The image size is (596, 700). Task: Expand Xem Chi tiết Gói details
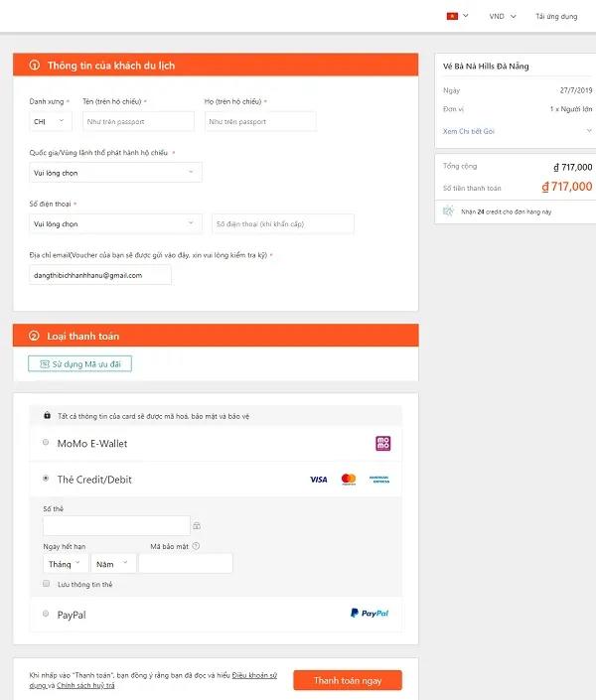coord(517,131)
